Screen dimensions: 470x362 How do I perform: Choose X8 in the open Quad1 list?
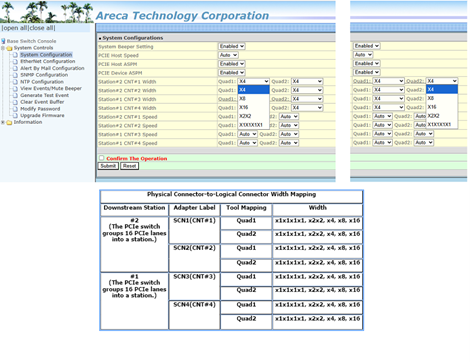(253, 99)
